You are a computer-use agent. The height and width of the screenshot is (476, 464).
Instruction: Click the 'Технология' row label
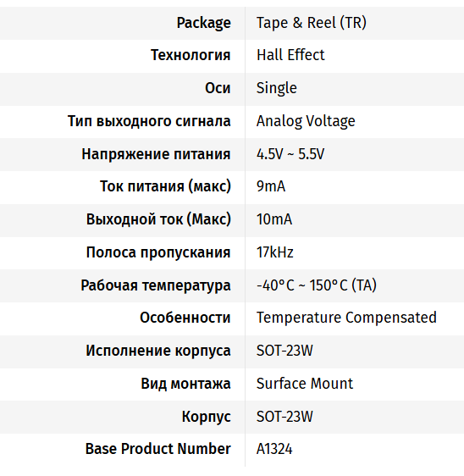coord(191,55)
